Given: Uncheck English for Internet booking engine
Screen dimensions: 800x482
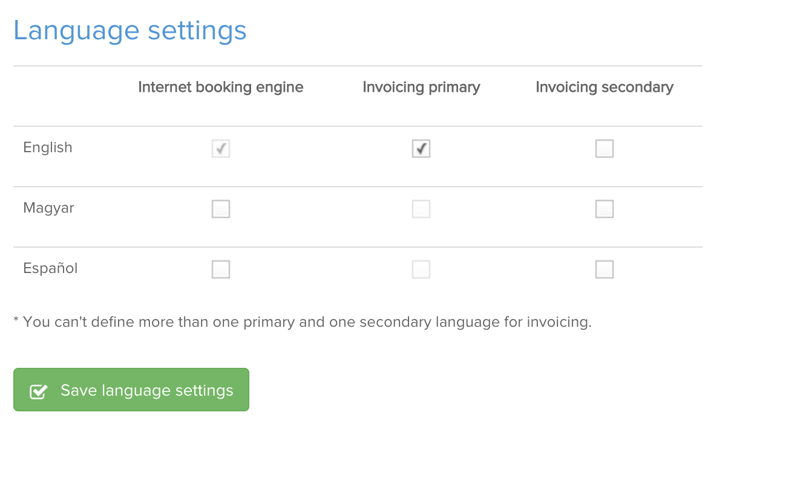Looking at the screenshot, I should (221, 148).
